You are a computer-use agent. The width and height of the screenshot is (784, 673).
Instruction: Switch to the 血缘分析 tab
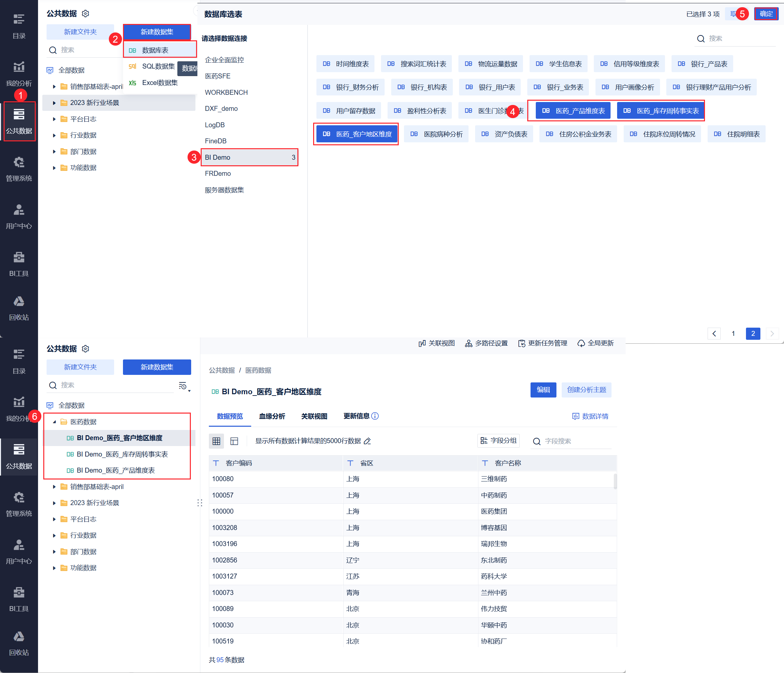(272, 417)
